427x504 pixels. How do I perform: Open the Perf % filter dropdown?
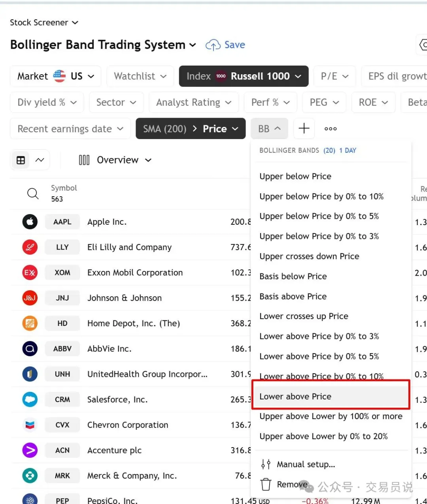click(x=270, y=102)
